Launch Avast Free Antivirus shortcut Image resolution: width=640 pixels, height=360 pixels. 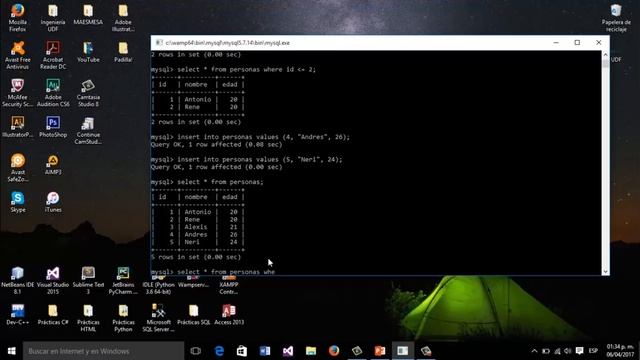[x=18, y=55]
